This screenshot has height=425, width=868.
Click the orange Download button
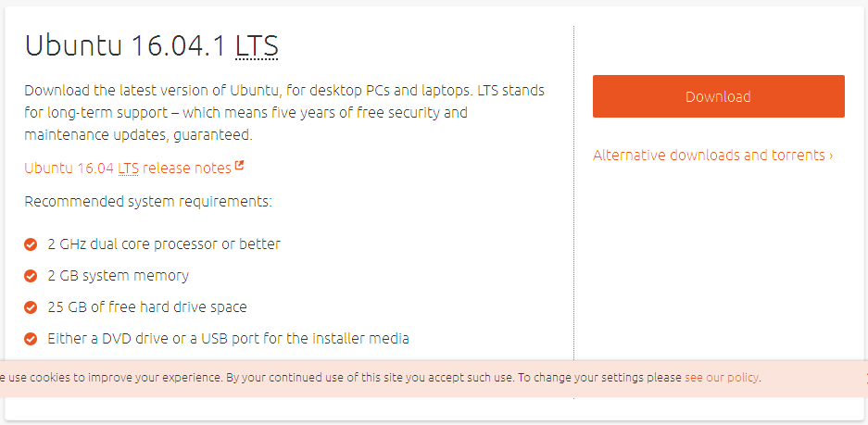click(x=718, y=96)
